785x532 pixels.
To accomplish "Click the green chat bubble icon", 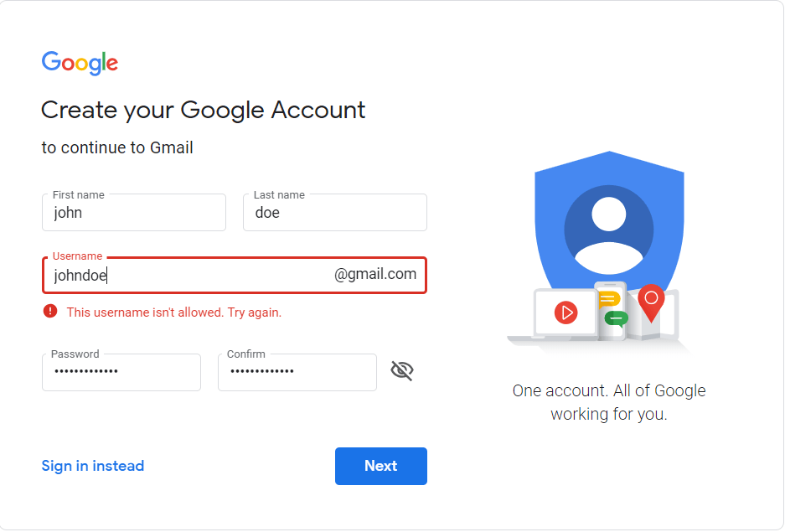I will [x=617, y=318].
